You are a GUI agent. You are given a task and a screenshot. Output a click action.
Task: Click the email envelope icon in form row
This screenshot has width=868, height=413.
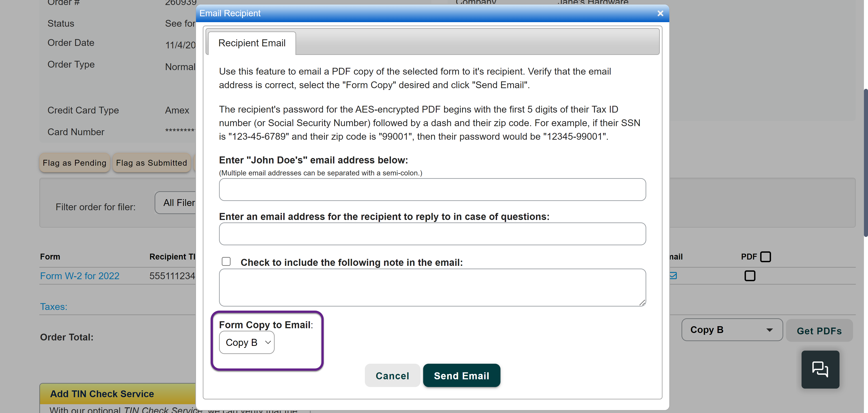673,276
